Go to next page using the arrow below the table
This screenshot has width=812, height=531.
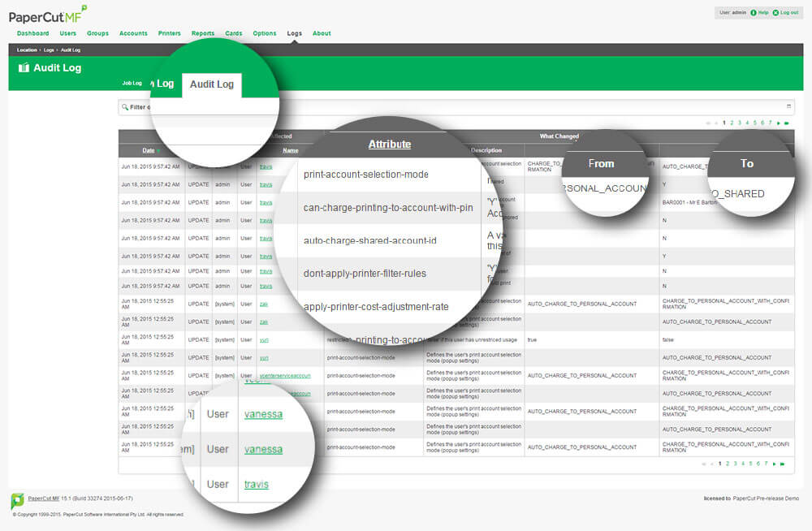(x=774, y=464)
